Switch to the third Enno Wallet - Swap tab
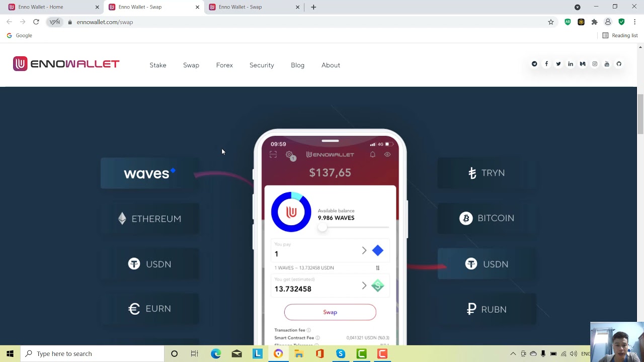This screenshot has width=644, height=362. 254,7
